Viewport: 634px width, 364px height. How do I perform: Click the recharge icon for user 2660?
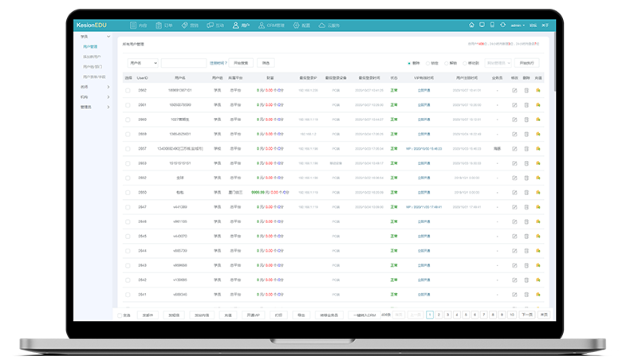[538, 119]
